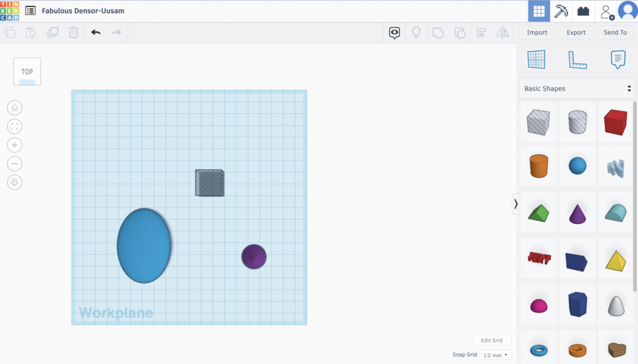Click the Tinkercad logo
This screenshot has width=638, height=364.
tap(10, 11)
